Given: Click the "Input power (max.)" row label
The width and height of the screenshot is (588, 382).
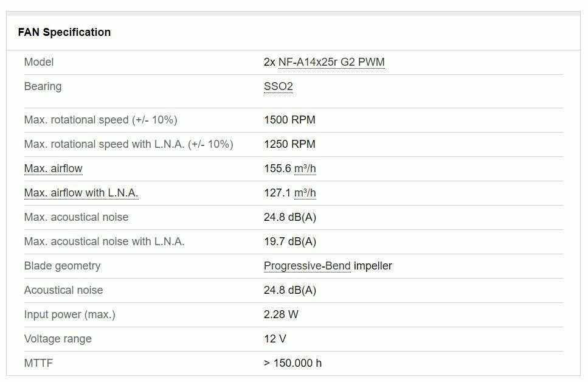Looking at the screenshot, I should (69, 314).
